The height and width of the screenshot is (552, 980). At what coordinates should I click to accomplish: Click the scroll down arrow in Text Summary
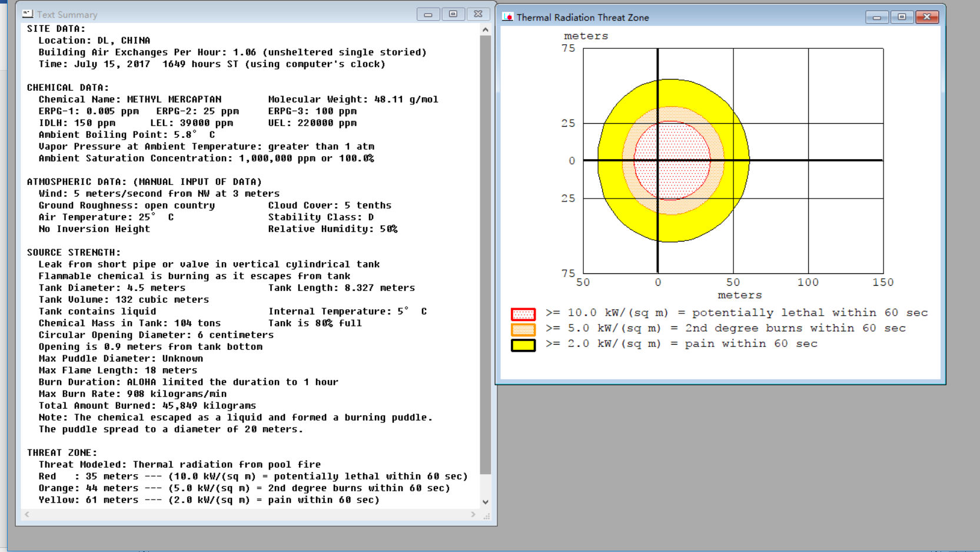click(485, 502)
